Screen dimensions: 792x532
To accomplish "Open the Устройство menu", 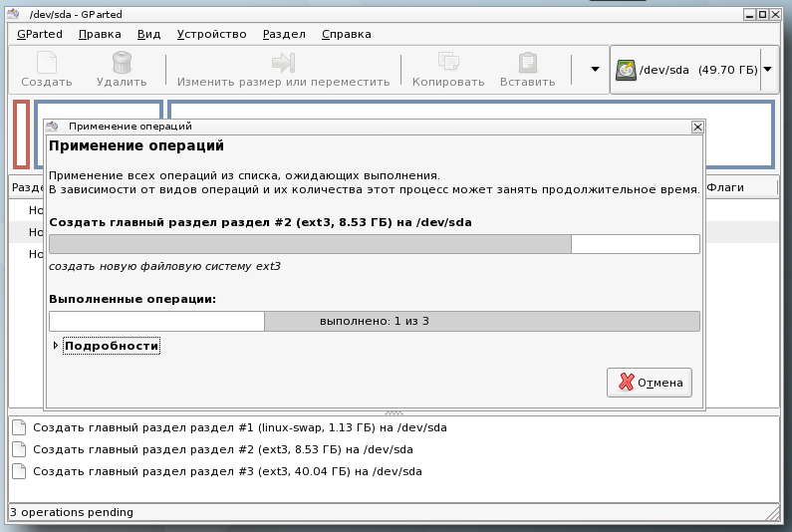I will point(211,34).
